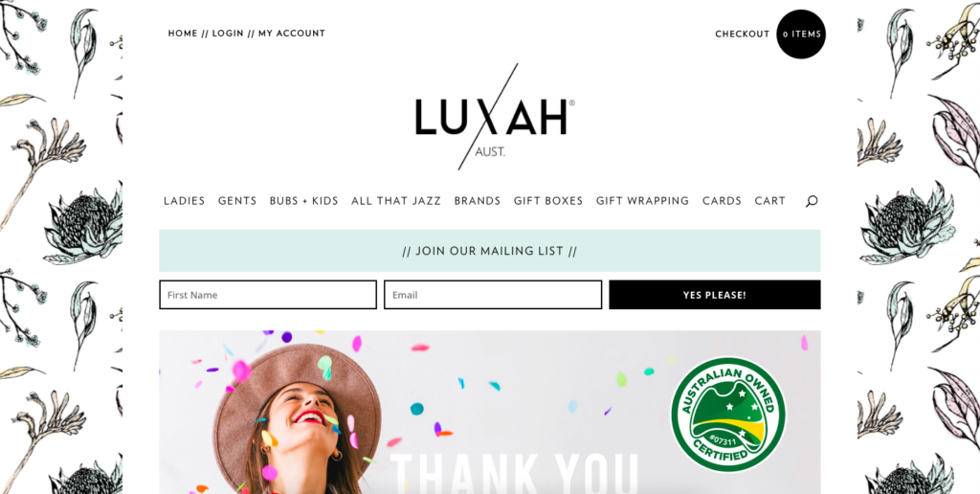Select Gift Wrapping from navigation
The width and height of the screenshot is (980, 494).
click(x=642, y=201)
